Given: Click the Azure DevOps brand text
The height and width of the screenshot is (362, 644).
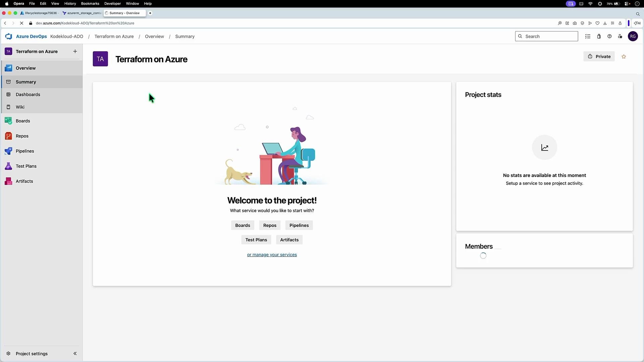Looking at the screenshot, I should 32,36.
